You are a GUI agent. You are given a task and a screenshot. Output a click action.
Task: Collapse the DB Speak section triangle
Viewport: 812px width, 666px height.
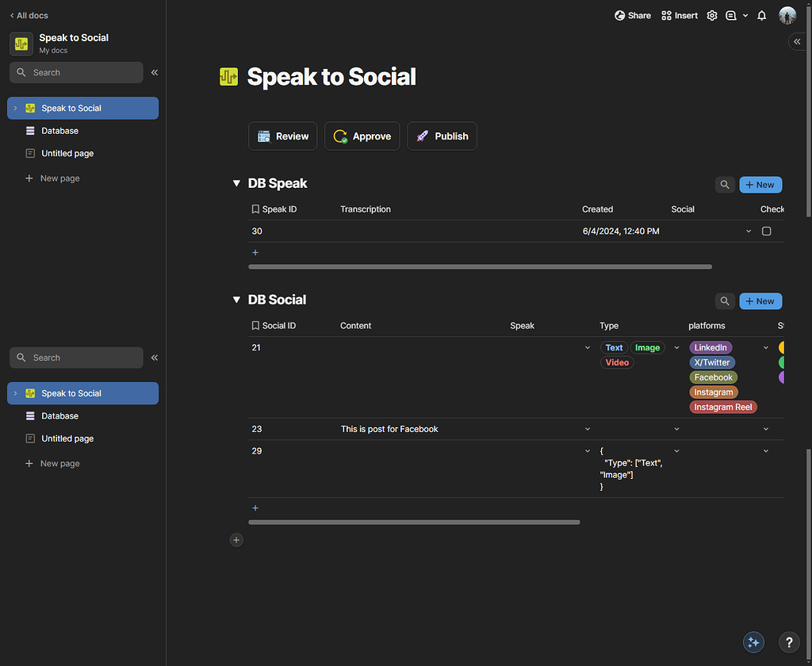pos(236,182)
